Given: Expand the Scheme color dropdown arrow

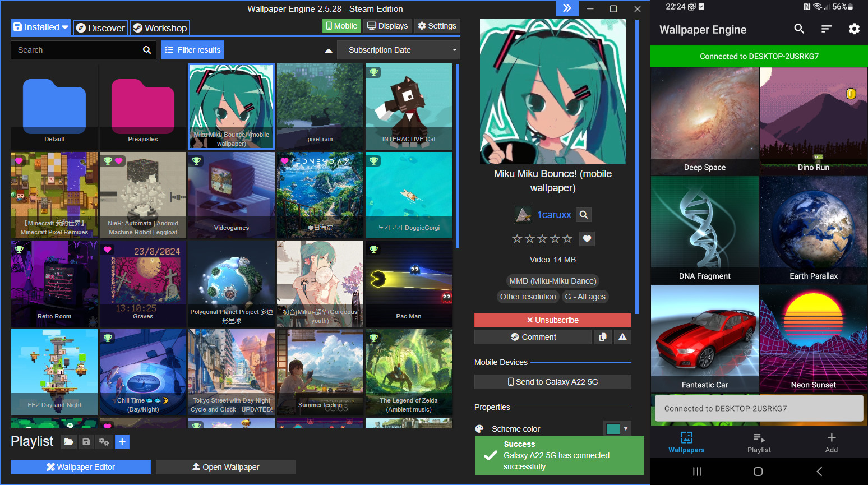Looking at the screenshot, I should coord(626,429).
